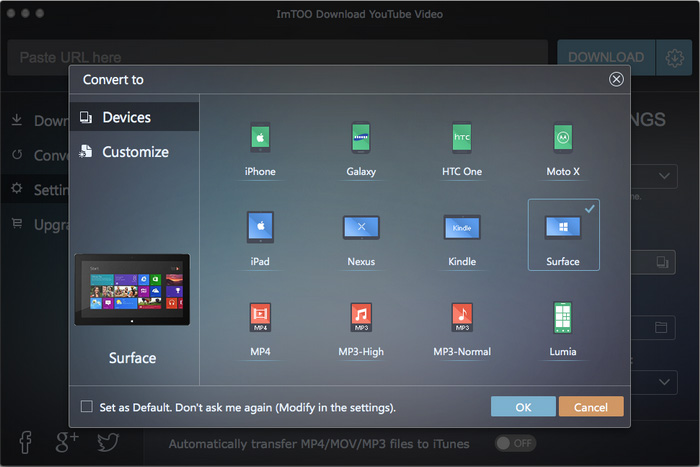
Task: Choose the MP4 output format
Action: point(260,329)
